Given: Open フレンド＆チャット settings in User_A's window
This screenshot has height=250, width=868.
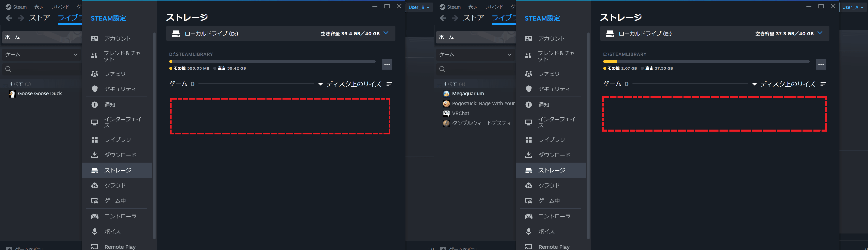Looking at the screenshot, I should [x=550, y=56].
